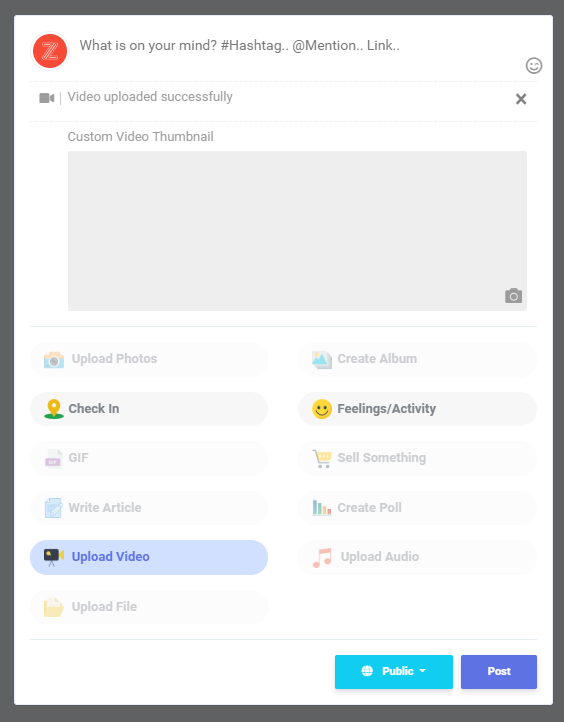The image size is (564, 722).
Task: Submit with the Post button
Action: pyautogui.click(x=499, y=671)
